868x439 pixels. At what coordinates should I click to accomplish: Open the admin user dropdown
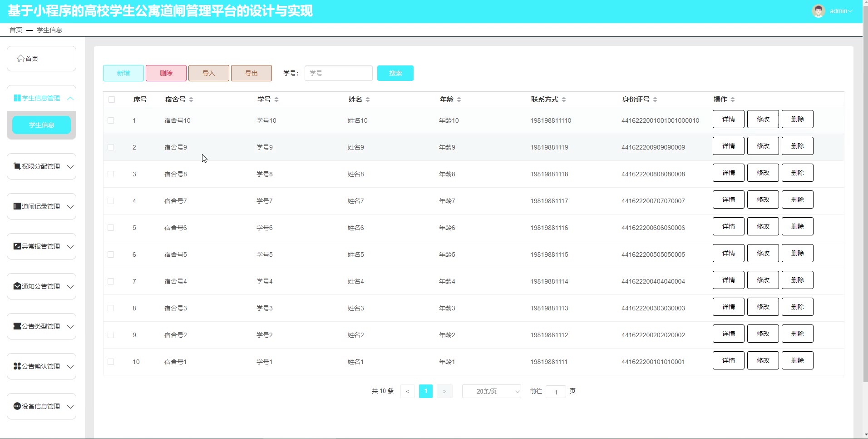coord(840,11)
